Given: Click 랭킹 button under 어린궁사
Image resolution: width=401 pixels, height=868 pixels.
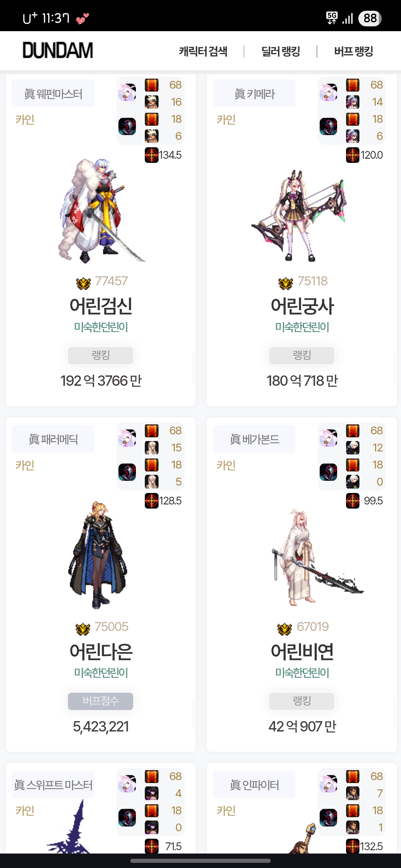Looking at the screenshot, I should 302,355.
